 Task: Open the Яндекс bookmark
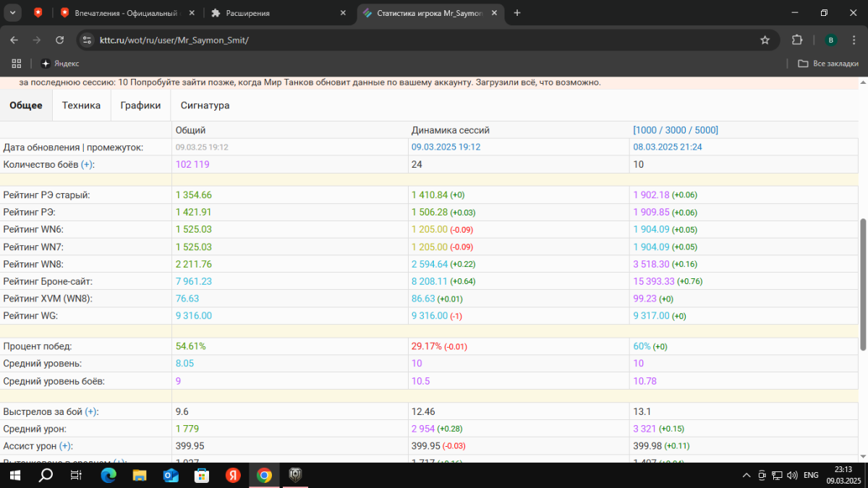60,64
